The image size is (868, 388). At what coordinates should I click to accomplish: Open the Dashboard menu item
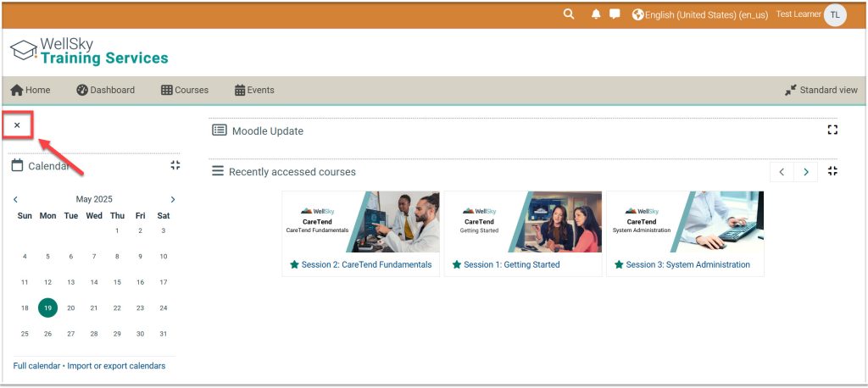tap(106, 90)
